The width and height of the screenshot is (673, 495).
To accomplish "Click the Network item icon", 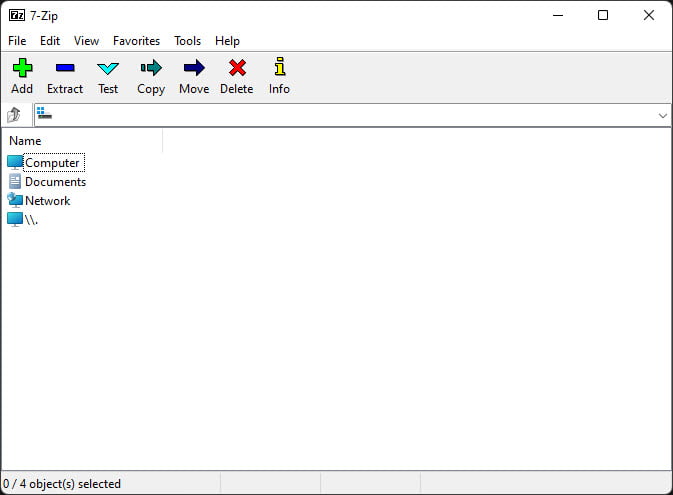I will (15, 200).
